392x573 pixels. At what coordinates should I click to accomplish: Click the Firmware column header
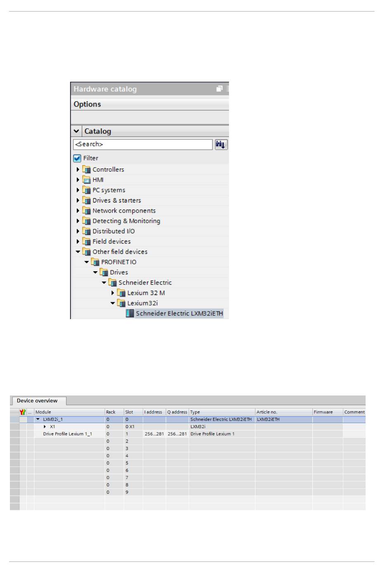tap(328, 412)
